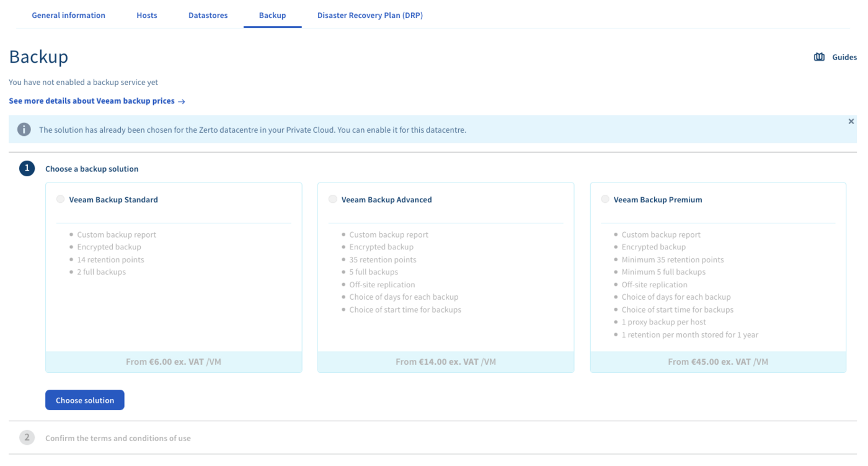Click the step 1 number badge
The width and height of the screenshot is (868, 466).
[27, 168]
